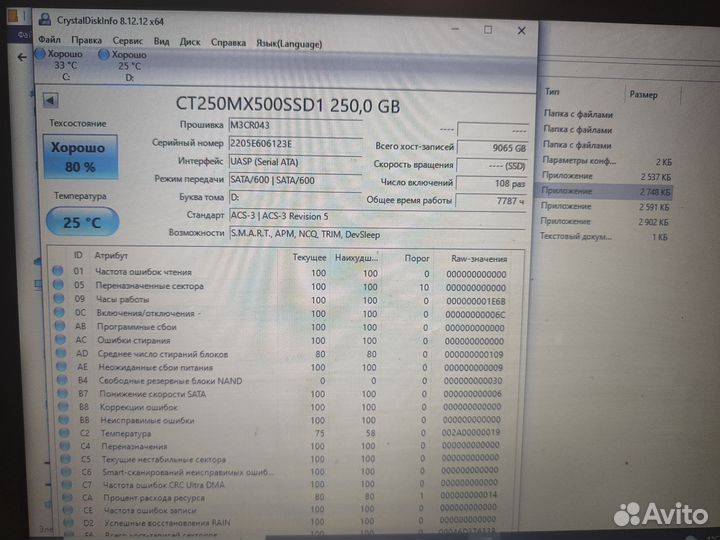Screen dimensions: 720x540
Task: Click the Текущее column header
Action: coord(309,258)
